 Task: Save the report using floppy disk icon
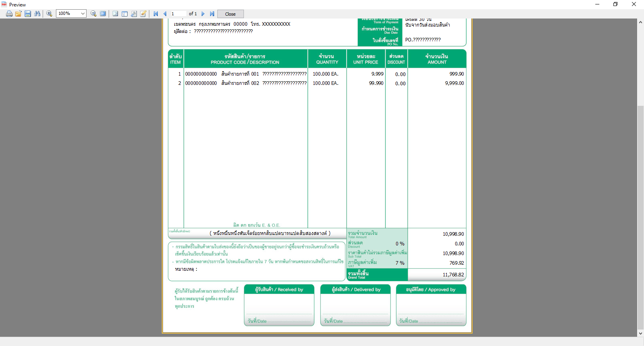(x=28, y=14)
